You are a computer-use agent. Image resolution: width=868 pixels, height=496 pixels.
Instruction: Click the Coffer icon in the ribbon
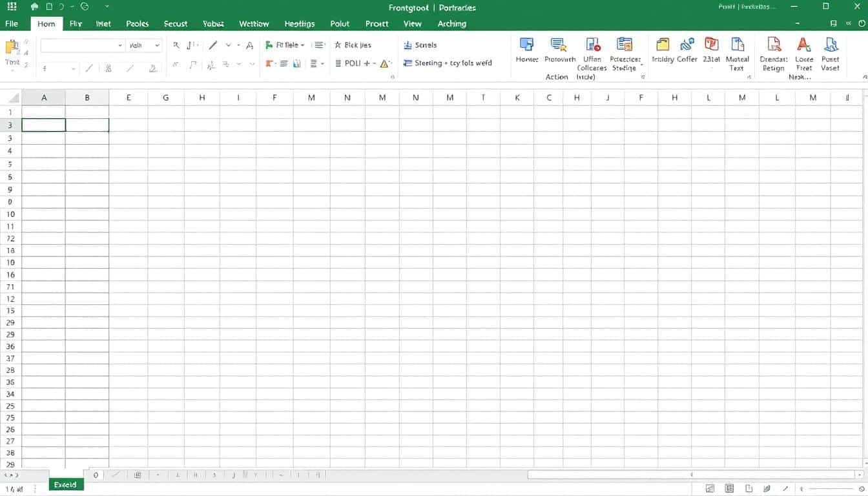pyautogui.click(x=687, y=45)
